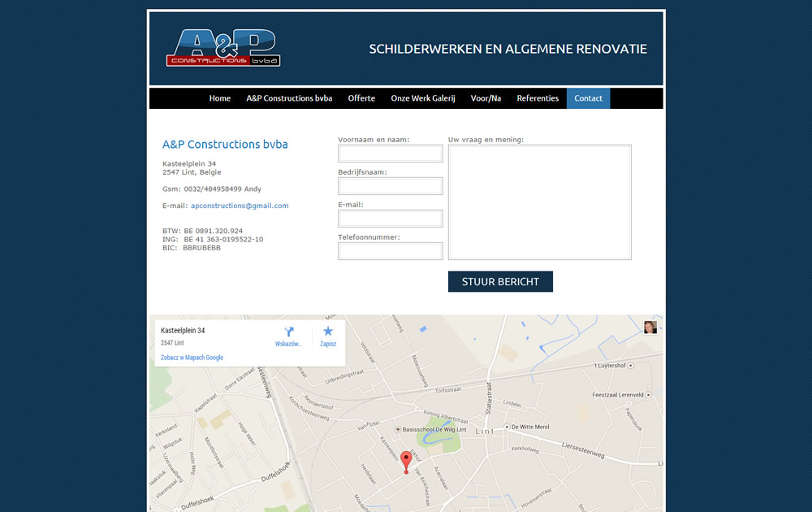Click the directions arrow icon on map card

pyautogui.click(x=289, y=332)
